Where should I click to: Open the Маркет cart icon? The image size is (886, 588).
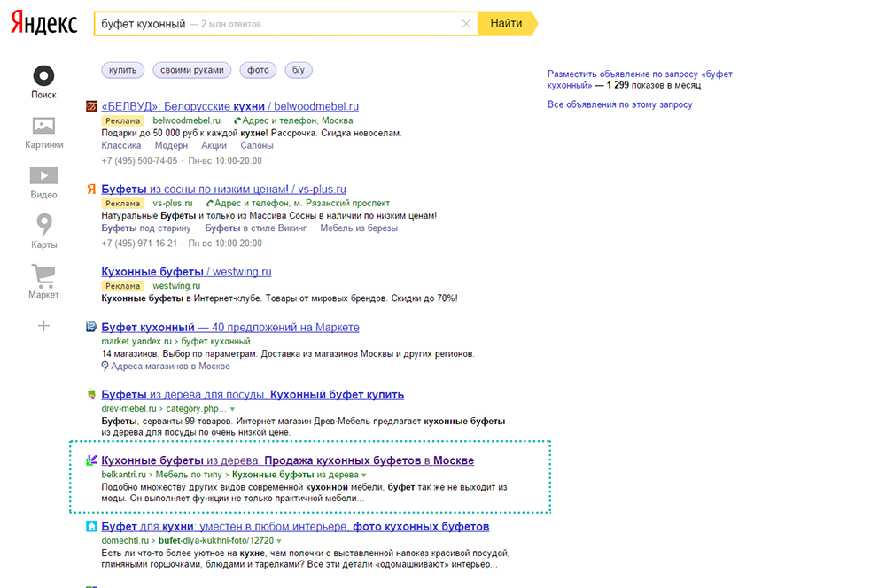pos(43,276)
